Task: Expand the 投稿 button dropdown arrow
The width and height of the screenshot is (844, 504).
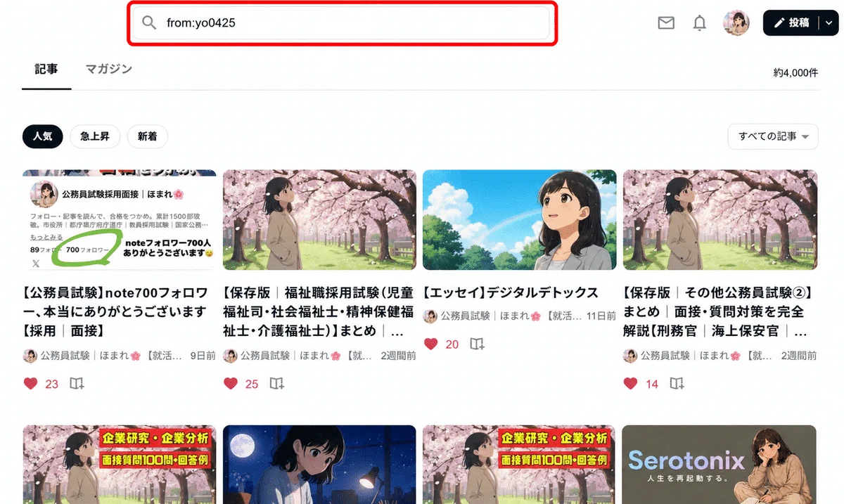Action: pos(829,23)
